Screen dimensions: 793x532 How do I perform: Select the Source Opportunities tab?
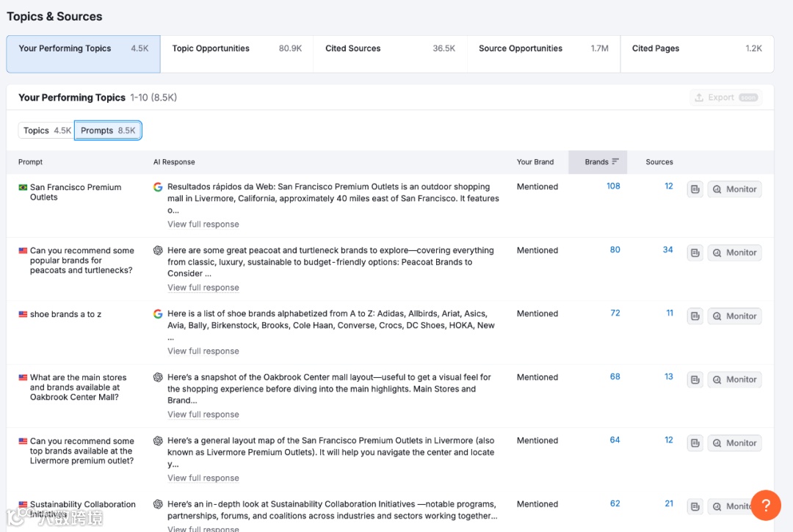pos(543,49)
